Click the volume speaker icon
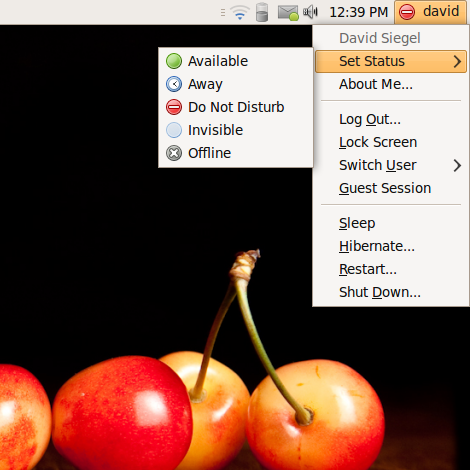Viewport: 470px width, 470px height. pos(310,12)
